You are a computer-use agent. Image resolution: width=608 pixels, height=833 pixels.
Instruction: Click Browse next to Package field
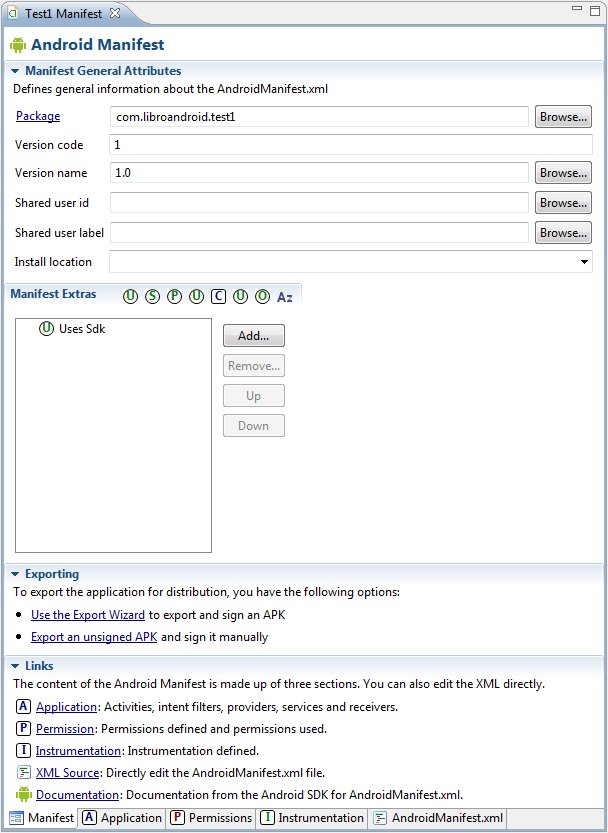[x=563, y=117]
